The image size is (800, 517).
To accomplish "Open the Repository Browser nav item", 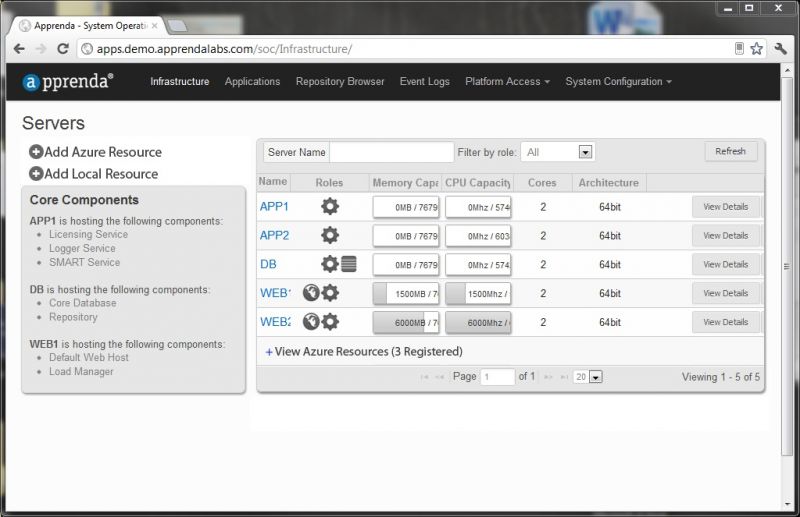I will pos(340,82).
